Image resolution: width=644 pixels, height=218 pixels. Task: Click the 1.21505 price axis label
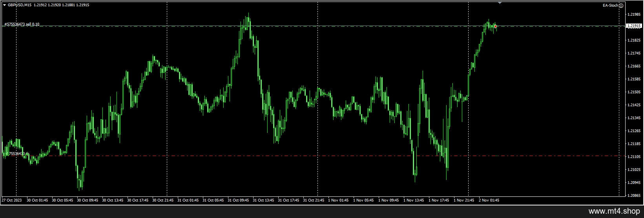[x=634, y=92]
